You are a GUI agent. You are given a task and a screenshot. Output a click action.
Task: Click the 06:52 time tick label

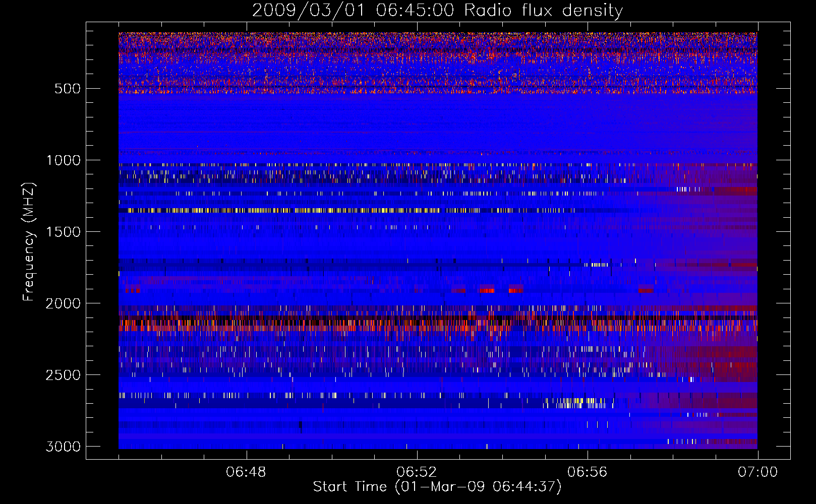(417, 472)
